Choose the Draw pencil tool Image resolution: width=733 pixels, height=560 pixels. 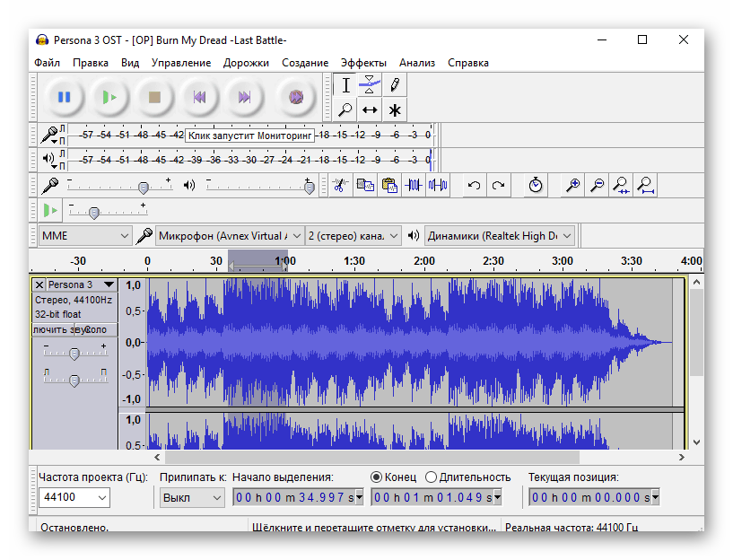click(394, 85)
